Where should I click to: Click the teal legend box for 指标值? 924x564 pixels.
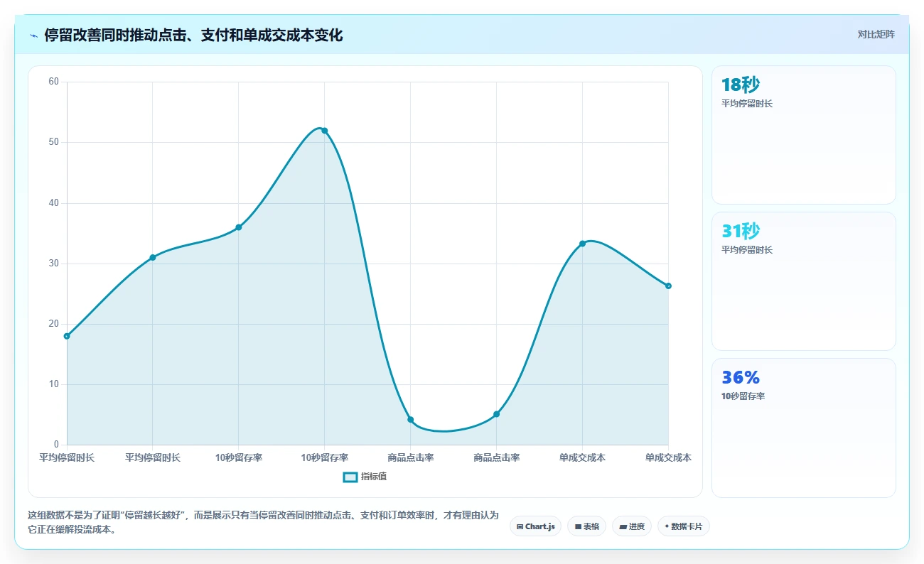click(350, 477)
